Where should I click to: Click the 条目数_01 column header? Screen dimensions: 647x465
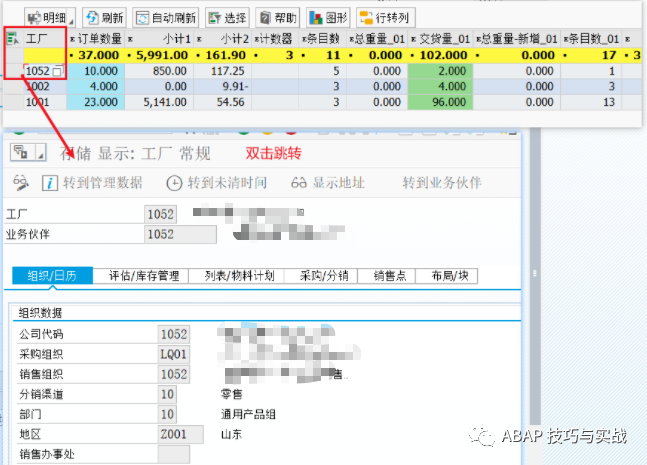pyautogui.click(x=591, y=39)
